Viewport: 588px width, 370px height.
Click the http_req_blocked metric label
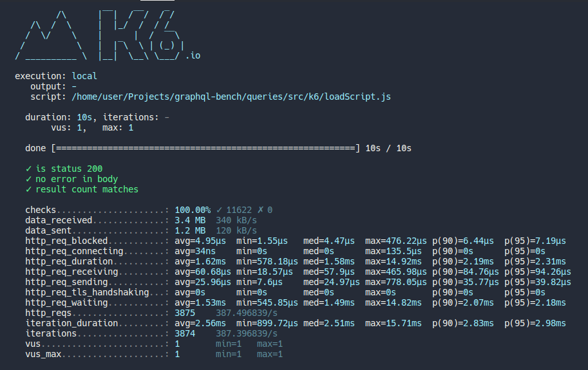click(66, 241)
